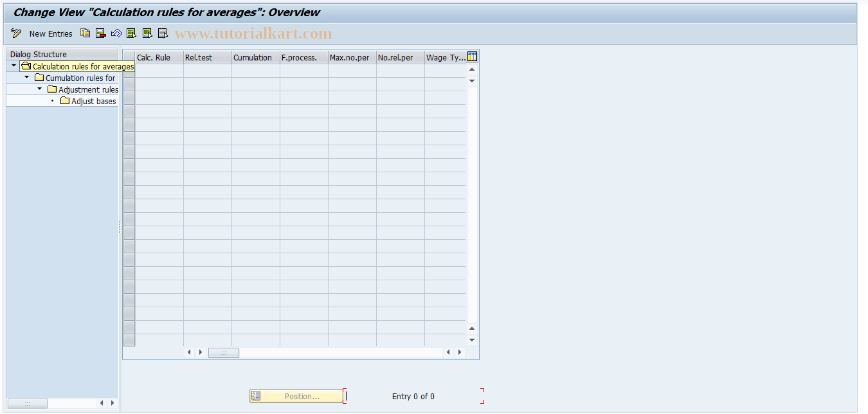Click Dialog Structure panel scrollbar thumb
Screen dimensions: 868x414
(28, 403)
